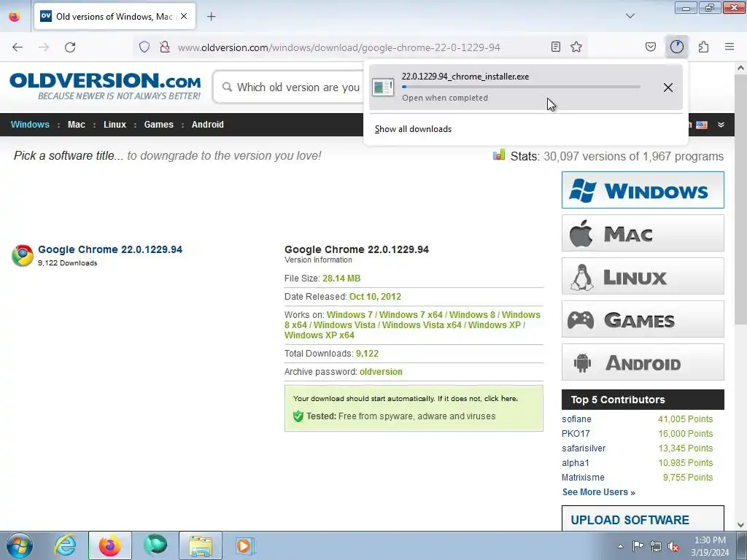
Task: Click the Firefox taskbar icon
Action: (109, 545)
